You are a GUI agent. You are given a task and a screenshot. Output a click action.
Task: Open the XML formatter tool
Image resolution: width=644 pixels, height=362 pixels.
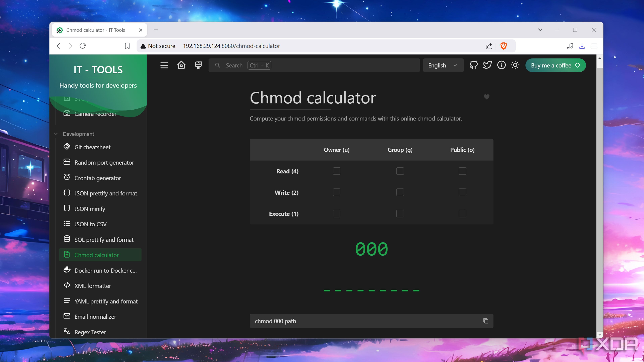click(93, 286)
